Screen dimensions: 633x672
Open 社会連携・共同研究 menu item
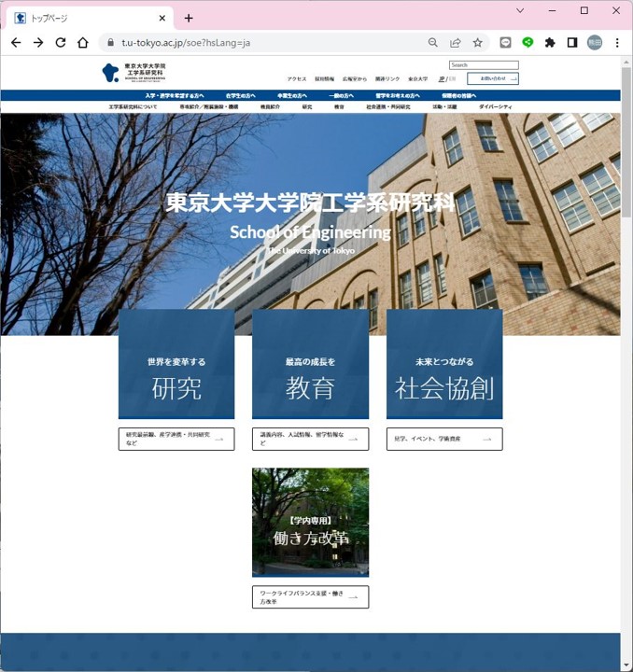point(387,106)
